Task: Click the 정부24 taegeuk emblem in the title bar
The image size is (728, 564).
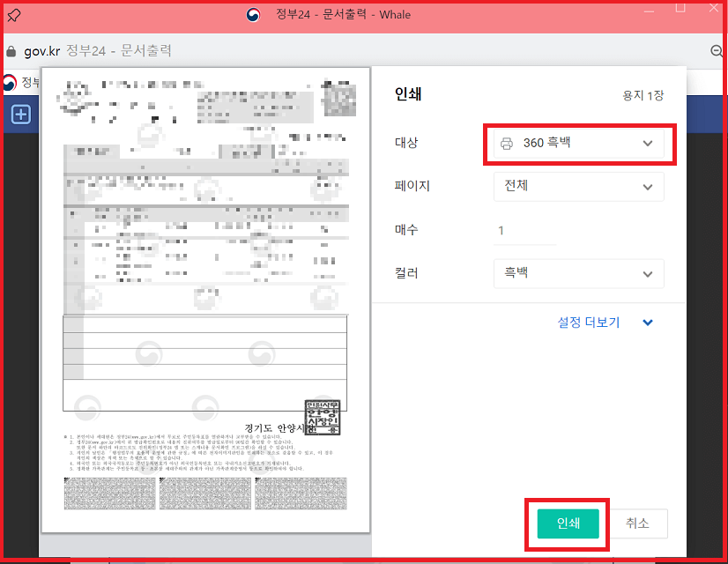Action: tap(254, 14)
